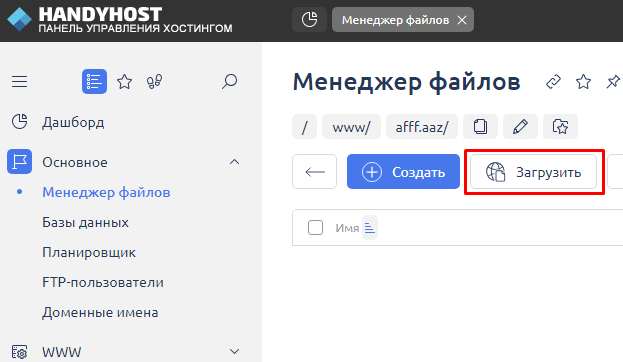Click the Дашборд pie chart icon
The height and width of the screenshot is (362, 623).
click(x=19, y=122)
